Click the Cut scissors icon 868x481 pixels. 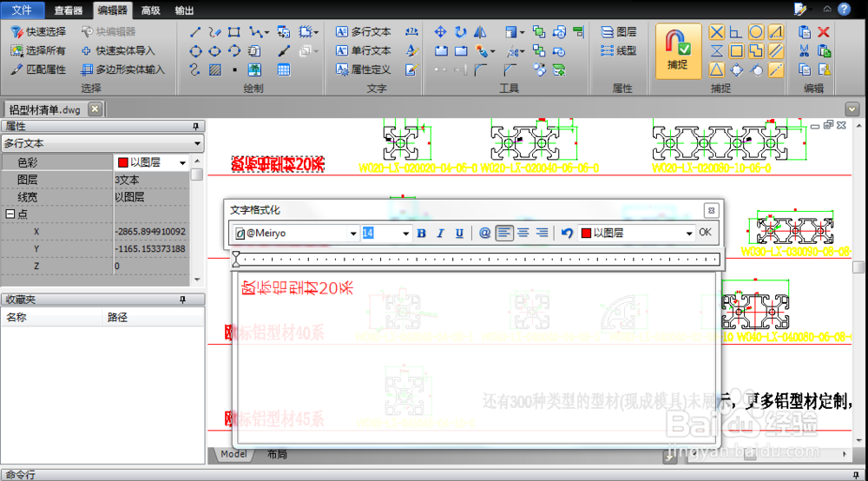[x=805, y=51]
